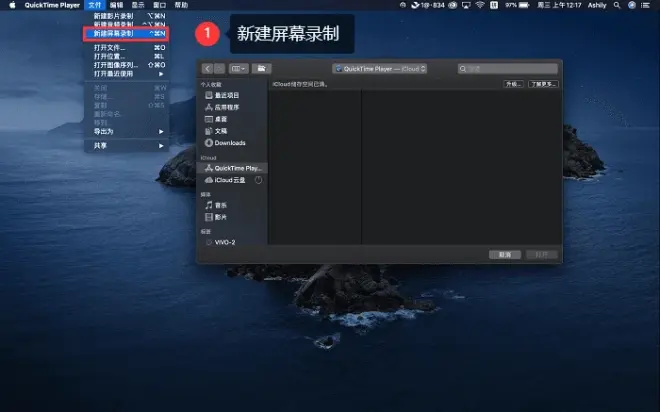Open Spotlight search magnifier icon
Image resolution: width=660 pixels, height=412 pixels.
(x=617, y=5)
